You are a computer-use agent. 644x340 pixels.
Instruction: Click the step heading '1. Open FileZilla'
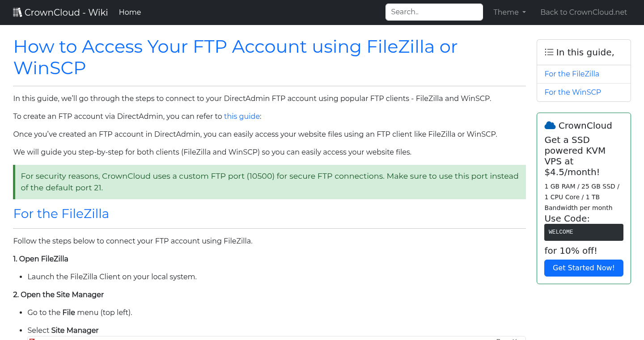point(41,259)
